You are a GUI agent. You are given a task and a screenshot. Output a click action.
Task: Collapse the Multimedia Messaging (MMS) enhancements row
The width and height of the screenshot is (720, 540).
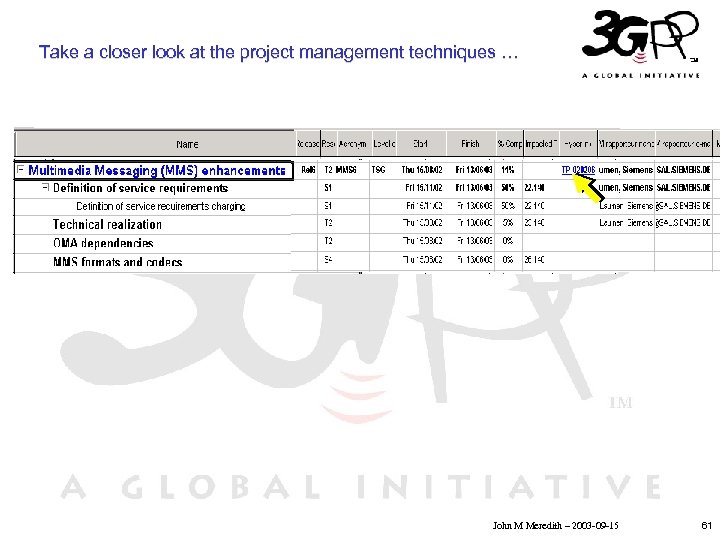click(20, 170)
